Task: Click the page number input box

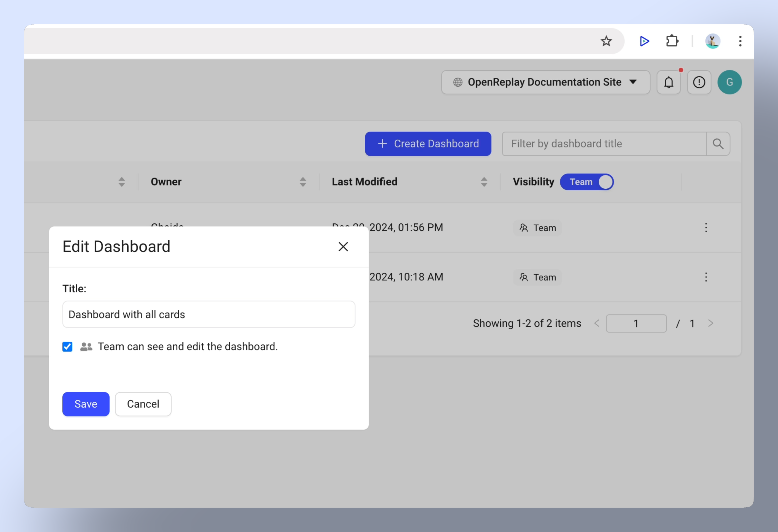Action: coord(636,324)
